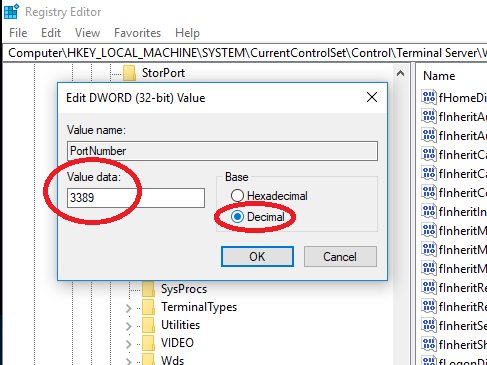Select the TerminalTypes tree key
Viewport: 487px width, 365px height.
(x=199, y=307)
